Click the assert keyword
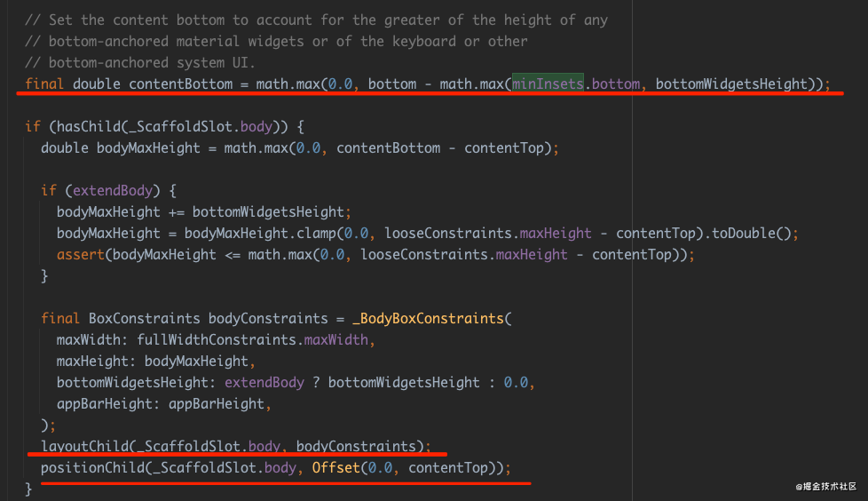The width and height of the screenshot is (868, 501). click(x=81, y=254)
